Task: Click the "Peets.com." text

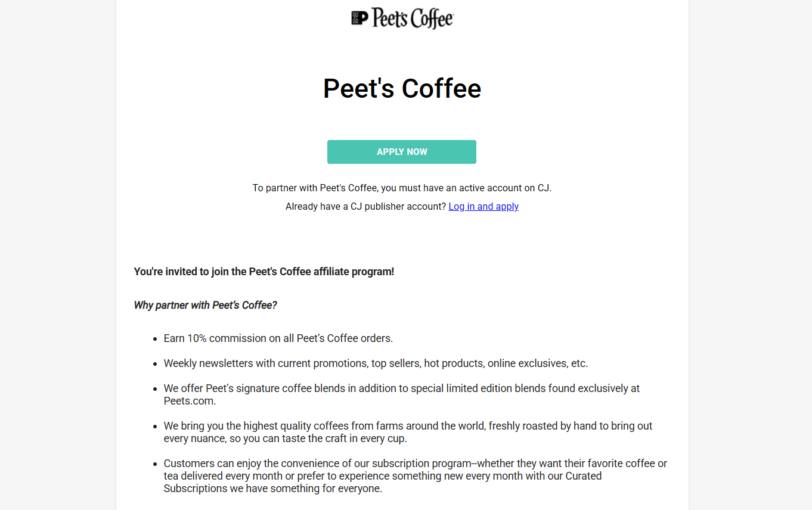Action: (x=190, y=401)
